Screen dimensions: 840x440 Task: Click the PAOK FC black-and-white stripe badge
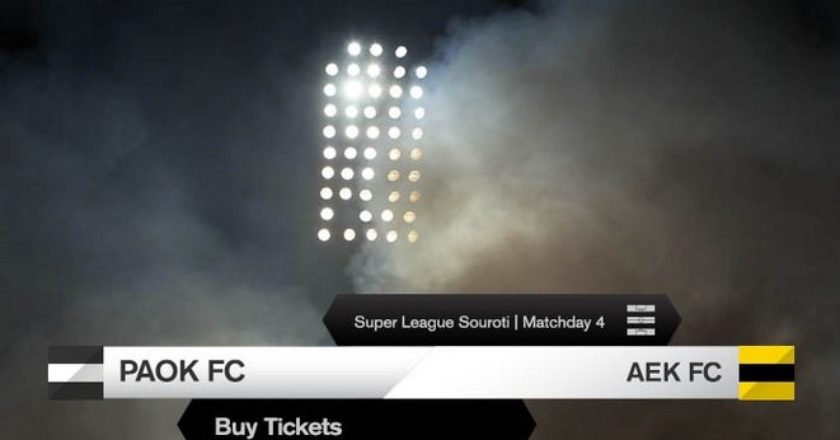point(76,372)
